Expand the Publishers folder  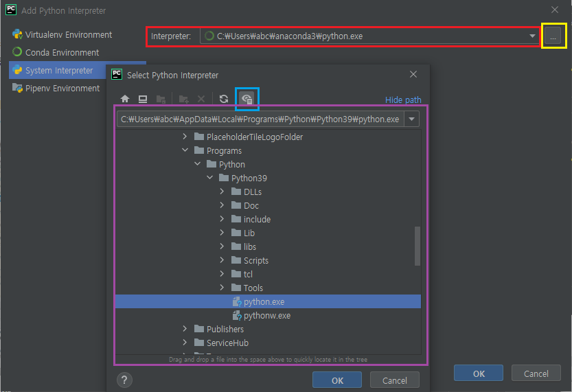pos(185,329)
